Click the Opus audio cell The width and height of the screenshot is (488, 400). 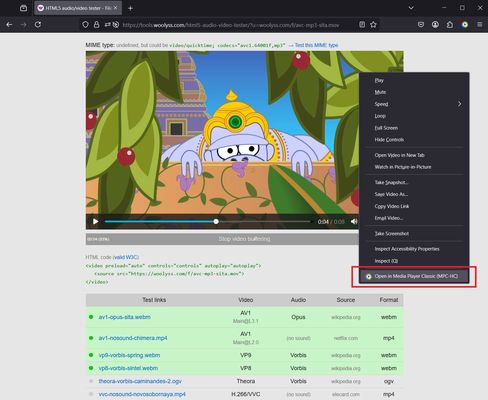pyautogui.click(x=298, y=317)
